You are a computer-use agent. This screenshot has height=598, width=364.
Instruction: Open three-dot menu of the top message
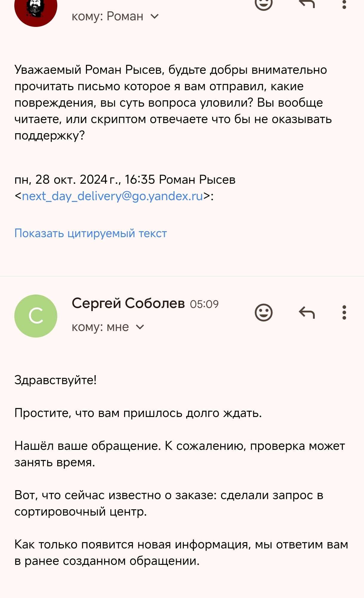(344, 4)
